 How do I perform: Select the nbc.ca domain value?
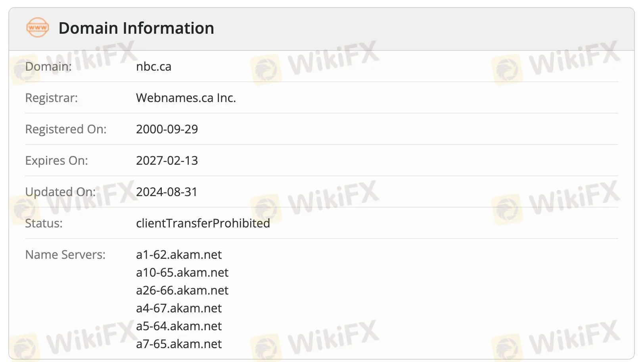tap(153, 66)
